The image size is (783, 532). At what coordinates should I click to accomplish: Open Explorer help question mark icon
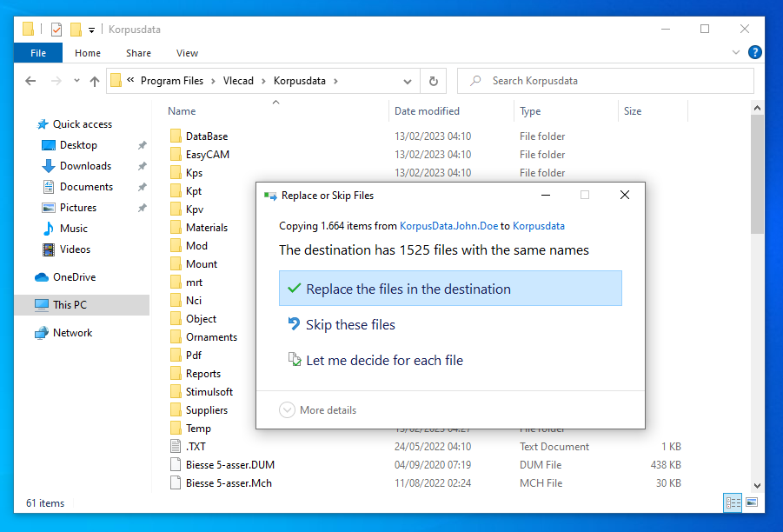[x=754, y=52]
